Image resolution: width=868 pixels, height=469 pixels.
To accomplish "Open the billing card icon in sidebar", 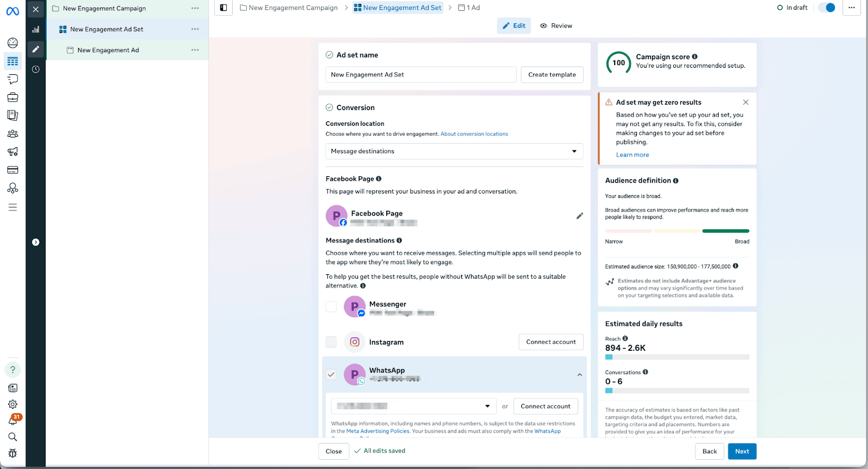I will click(12, 170).
